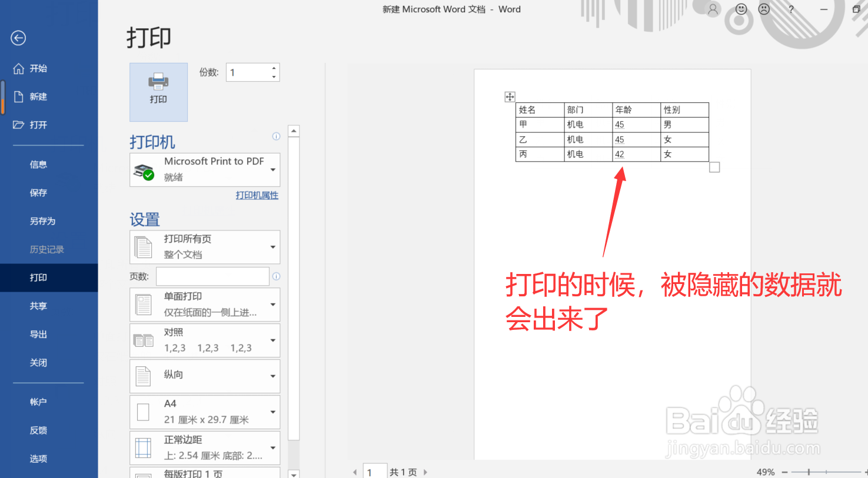Click the 男 cell in preview table
This screenshot has width=868, height=478.
tap(684, 125)
